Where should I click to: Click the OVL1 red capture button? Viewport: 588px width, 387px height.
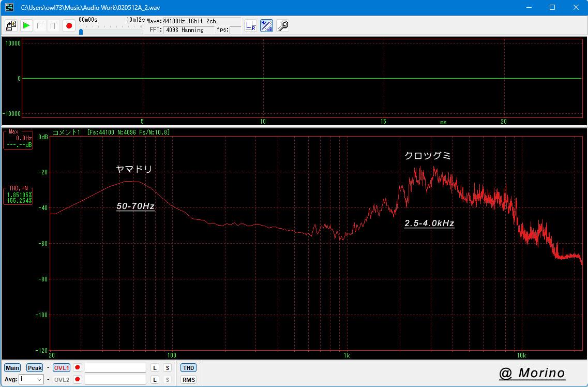click(x=78, y=368)
